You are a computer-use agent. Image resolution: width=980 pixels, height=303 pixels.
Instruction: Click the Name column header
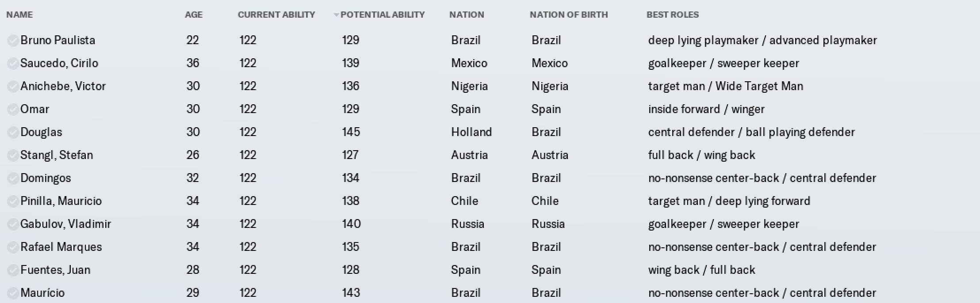(x=19, y=15)
